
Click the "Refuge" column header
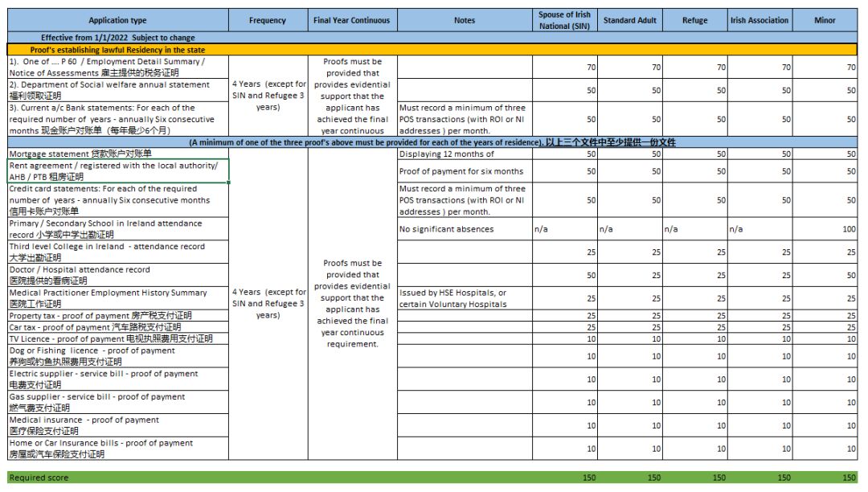[694, 21]
